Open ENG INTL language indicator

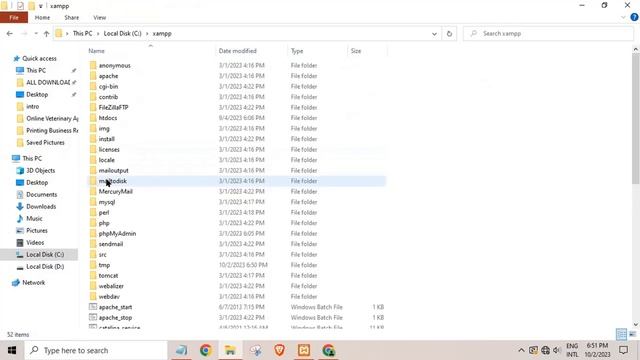tap(572, 350)
